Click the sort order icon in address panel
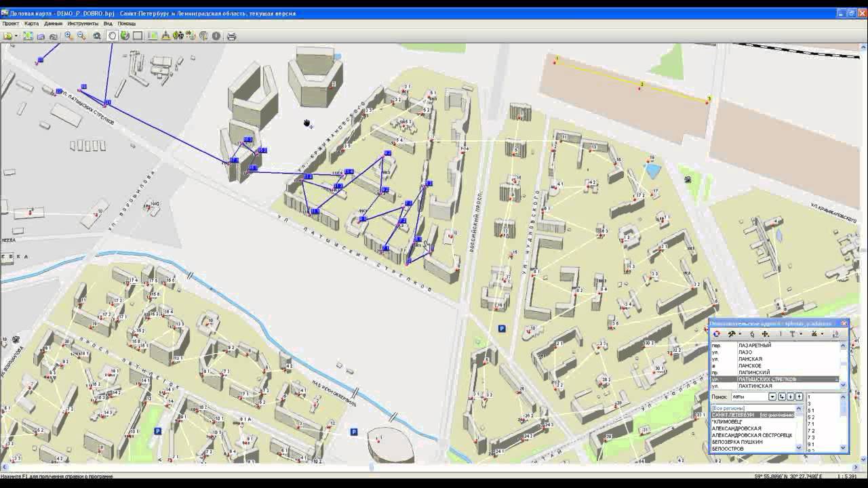Screen dimensions: 868x488 [x=835, y=333]
